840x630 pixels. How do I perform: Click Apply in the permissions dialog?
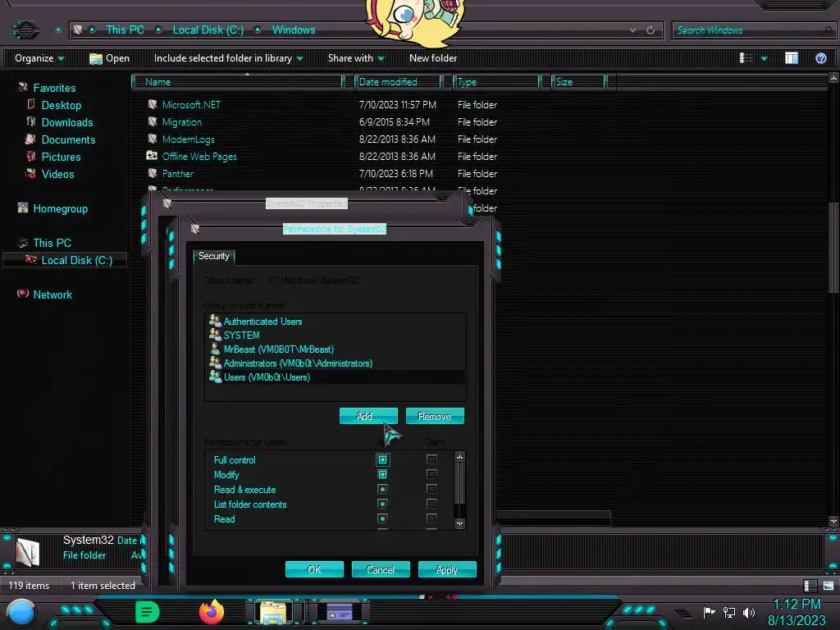point(447,569)
